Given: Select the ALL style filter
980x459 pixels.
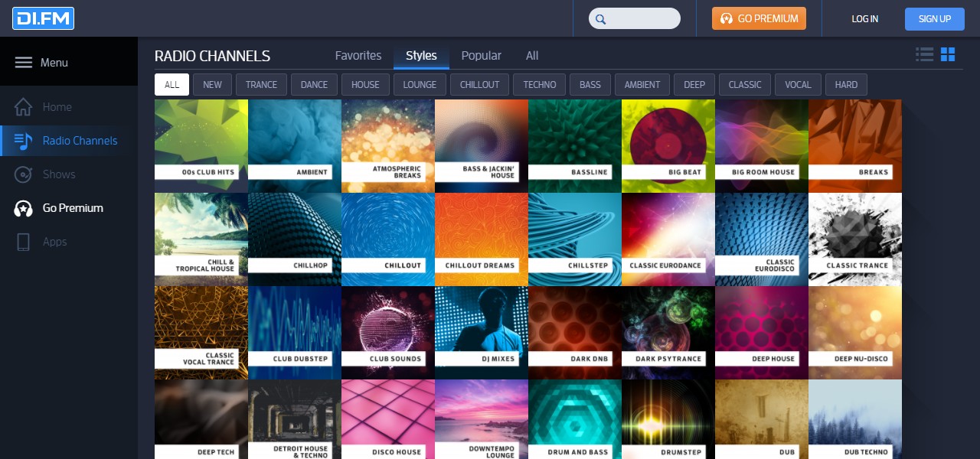Looking at the screenshot, I should tap(171, 85).
